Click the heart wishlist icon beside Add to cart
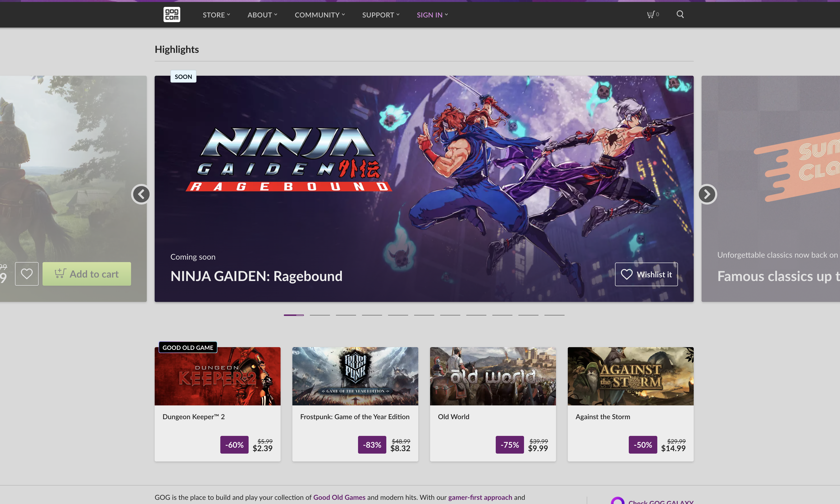This screenshot has width=840, height=504. [27, 274]
